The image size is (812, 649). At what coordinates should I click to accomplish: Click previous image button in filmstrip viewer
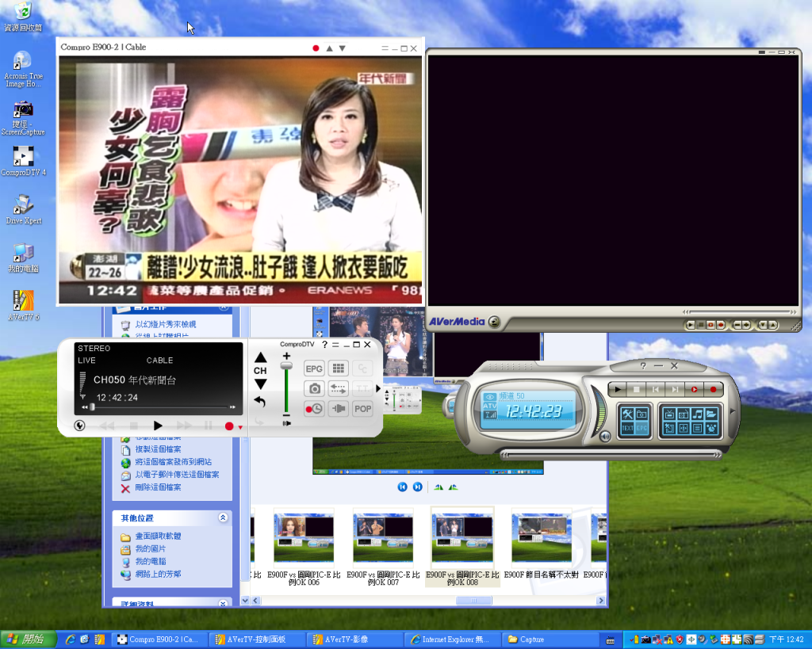point(402,487)
